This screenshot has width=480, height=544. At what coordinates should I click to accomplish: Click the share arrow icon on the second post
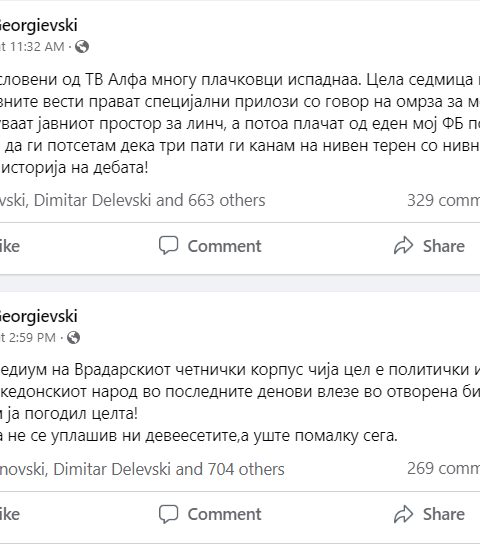(403, 514)
